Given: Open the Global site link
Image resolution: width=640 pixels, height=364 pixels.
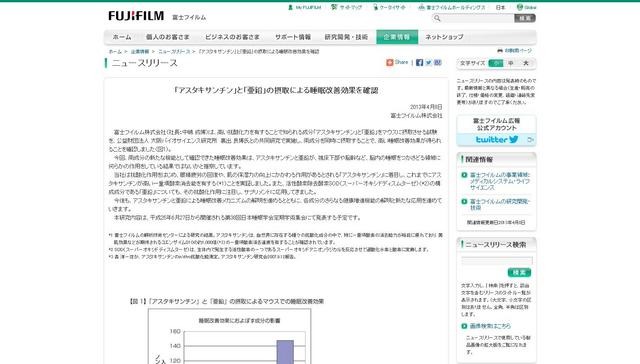Looking at the screenshot, I should coord(527,7).
